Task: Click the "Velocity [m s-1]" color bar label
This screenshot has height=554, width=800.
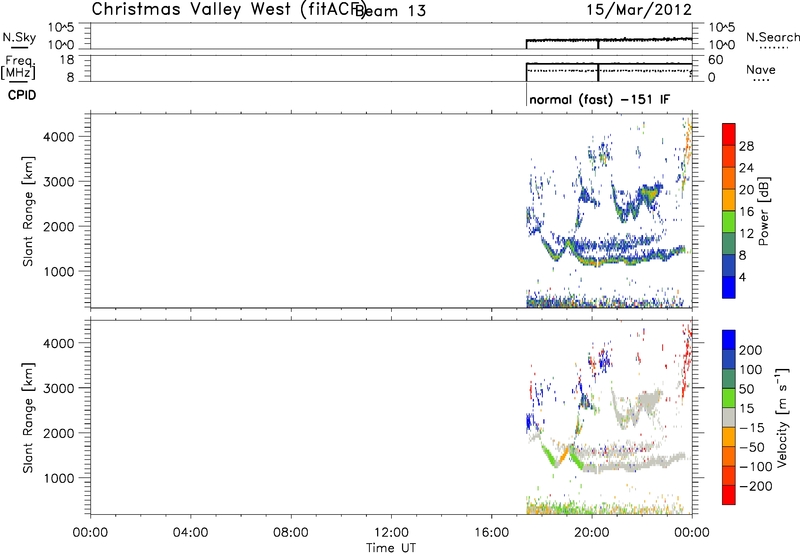Action: click(781, 417)
